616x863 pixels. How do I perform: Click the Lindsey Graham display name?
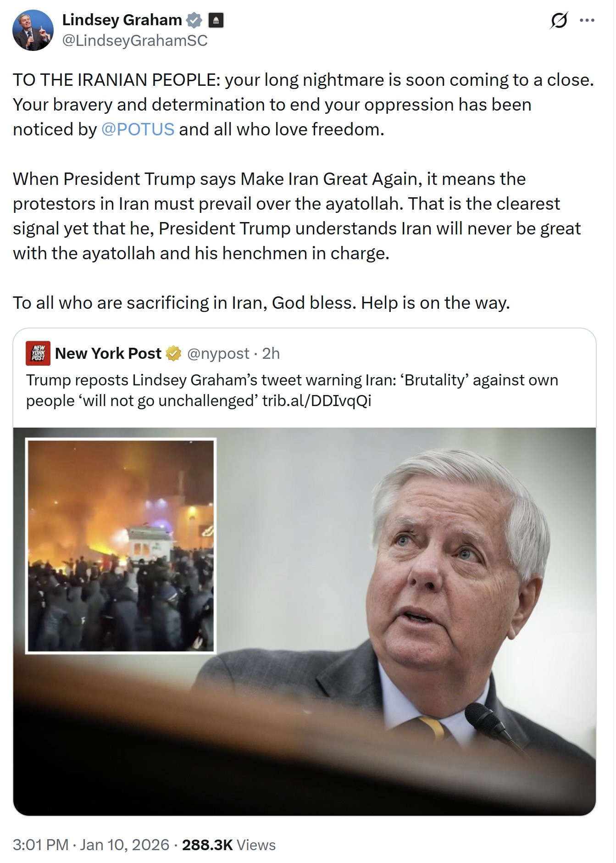pyautogui.click(x=122, y=20)
